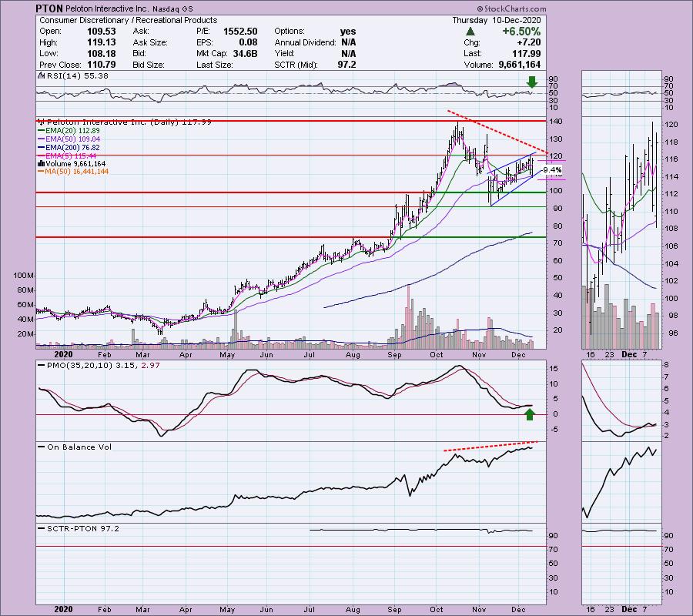Click the Thursday 10-Dec-2020 date
The width and height of the screenshot is (693, 616).
pos(497,20)
